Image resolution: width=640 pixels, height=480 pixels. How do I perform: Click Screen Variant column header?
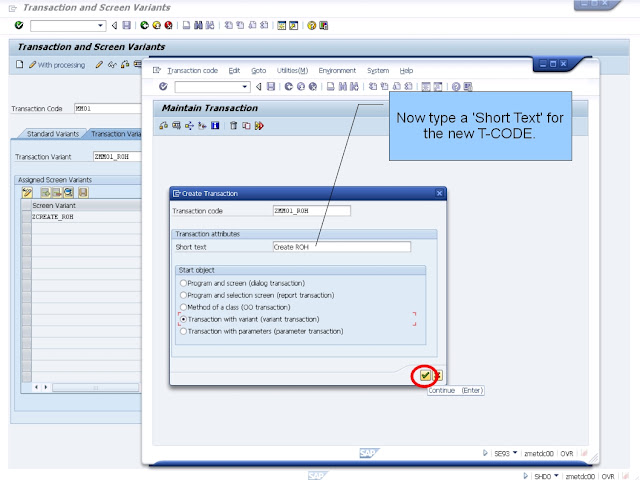pyautogui.click(x=86, y=205)
